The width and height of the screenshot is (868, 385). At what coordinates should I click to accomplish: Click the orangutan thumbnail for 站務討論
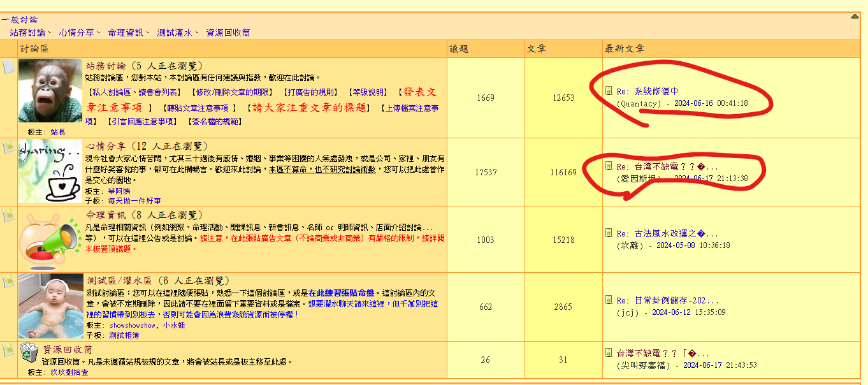coord(50,91)
